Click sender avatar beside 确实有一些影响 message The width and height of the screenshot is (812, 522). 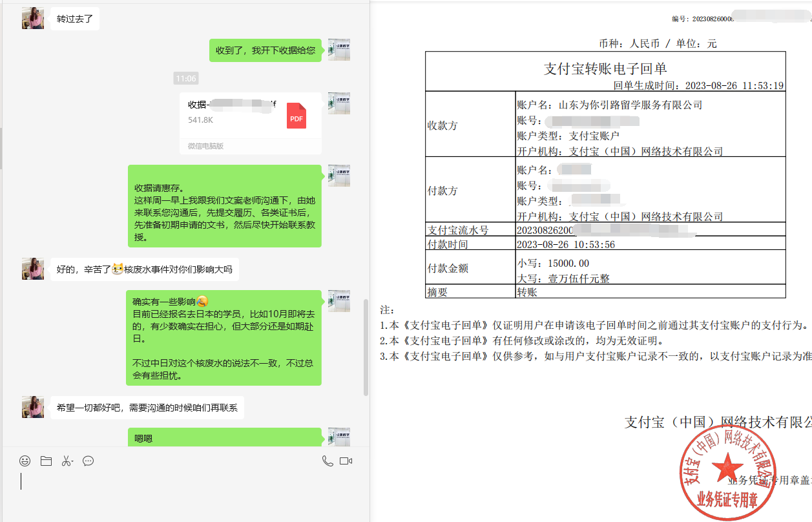tap(339, 301)
